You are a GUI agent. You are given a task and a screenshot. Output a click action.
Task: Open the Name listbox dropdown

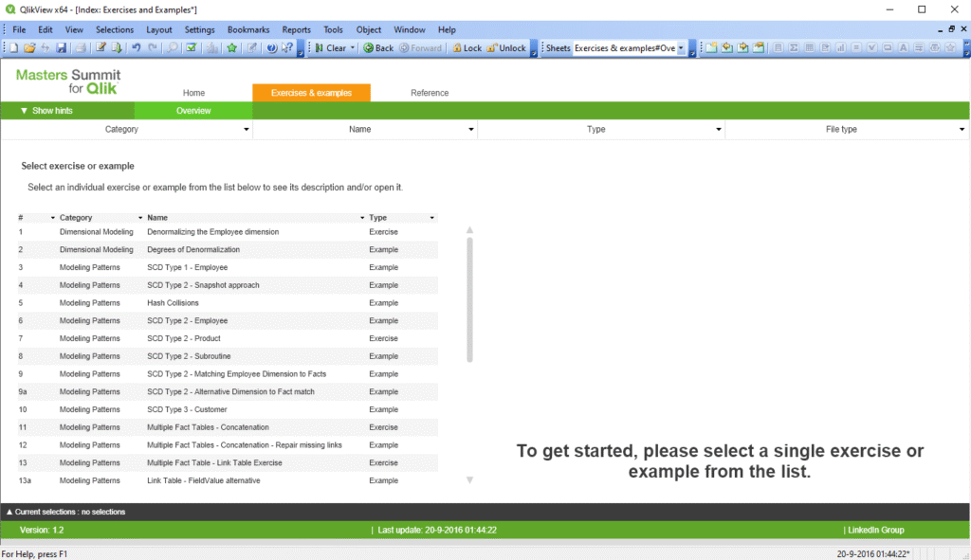click(x=471, y=129)
